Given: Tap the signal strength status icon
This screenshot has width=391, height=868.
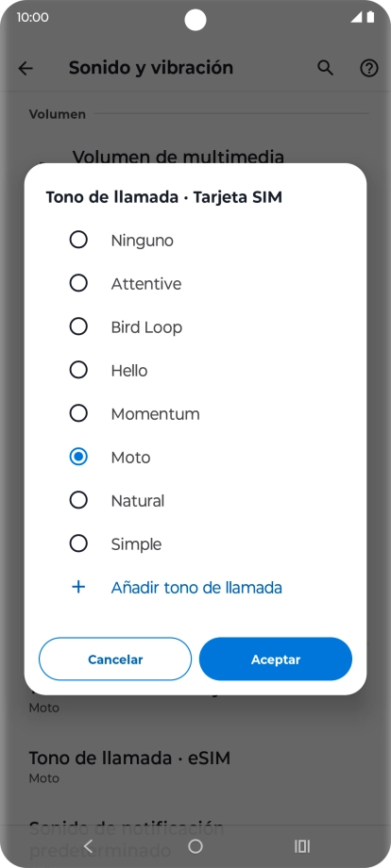Looking at the screenshot, I should pos(356,17).
